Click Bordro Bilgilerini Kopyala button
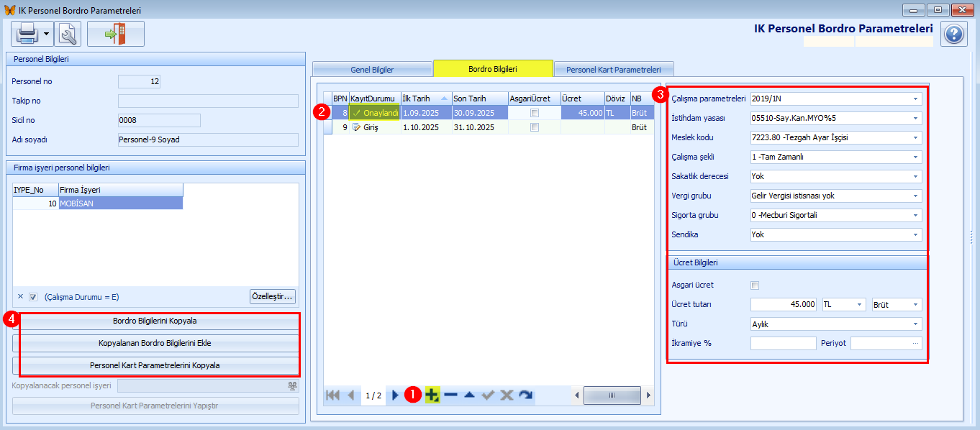Viewport: 980px width, 430px height. (x=155, y=321)
